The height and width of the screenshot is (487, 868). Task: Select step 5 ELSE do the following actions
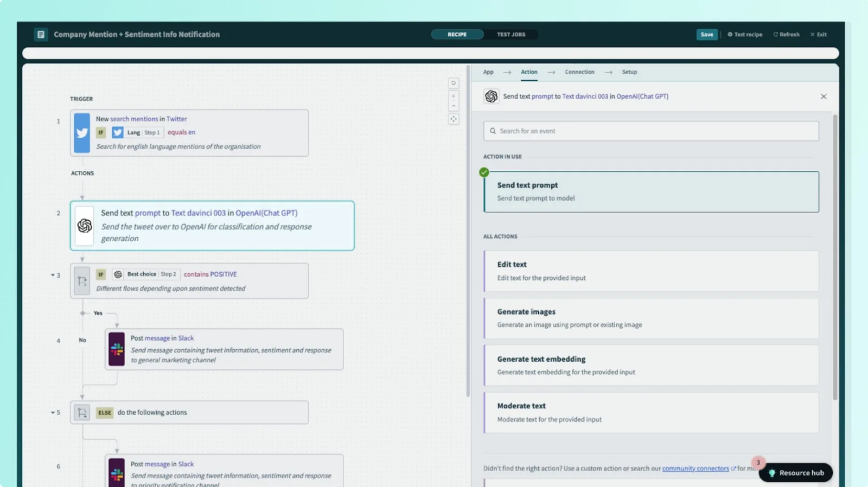click(x=189, y=413)
